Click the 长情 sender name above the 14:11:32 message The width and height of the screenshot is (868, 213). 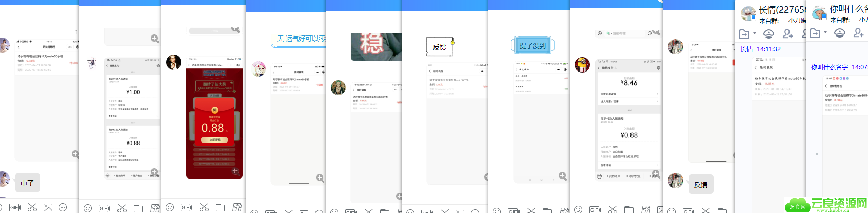click(746, 49)
